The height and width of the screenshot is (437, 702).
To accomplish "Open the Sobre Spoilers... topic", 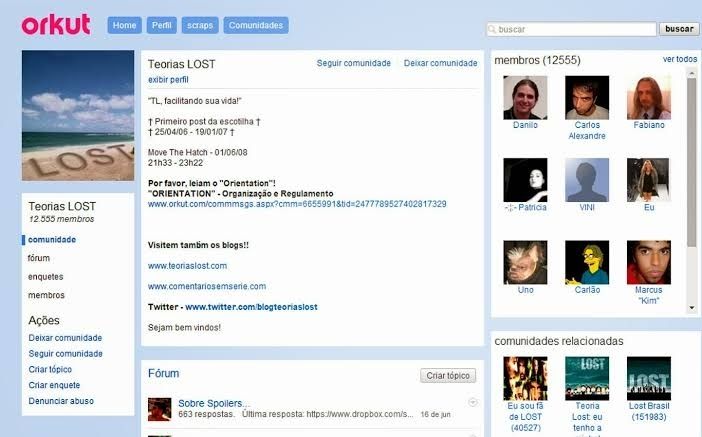I will (x=214, y=403).
